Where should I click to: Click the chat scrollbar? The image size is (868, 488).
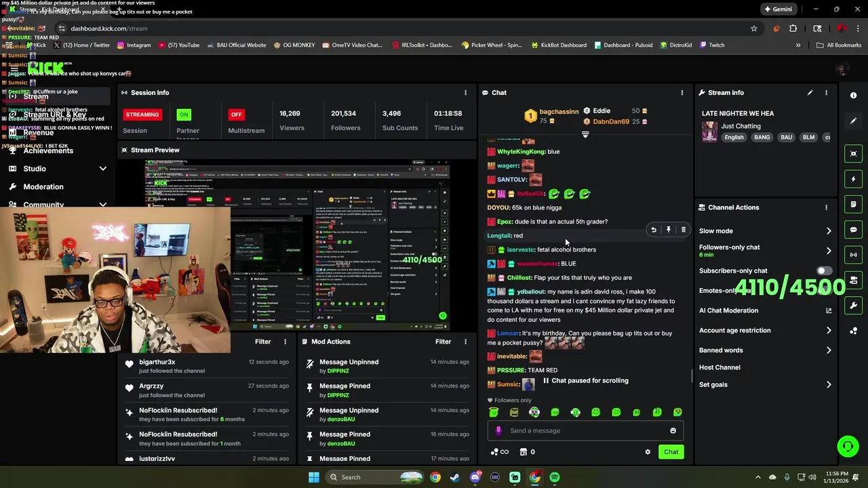[692, 375]
